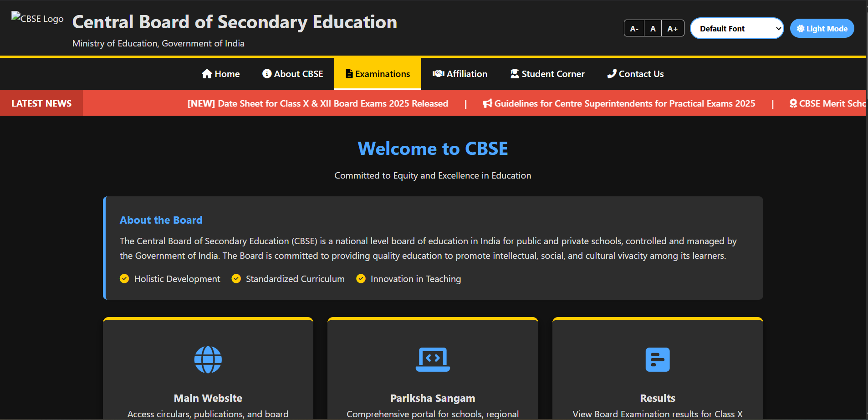
Task: Click the page vertical scrollbar
Action: [867, 210]
